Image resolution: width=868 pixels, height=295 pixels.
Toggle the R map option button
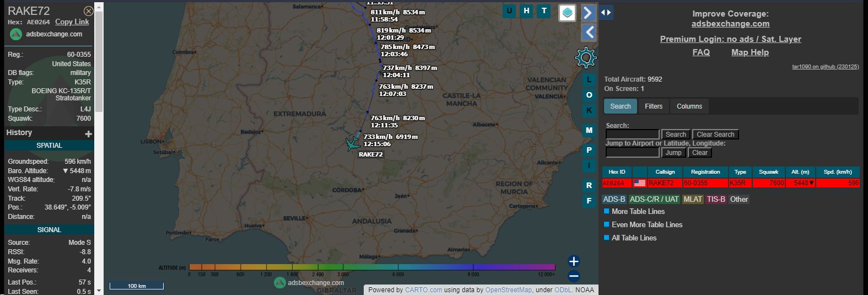point(589,185)
